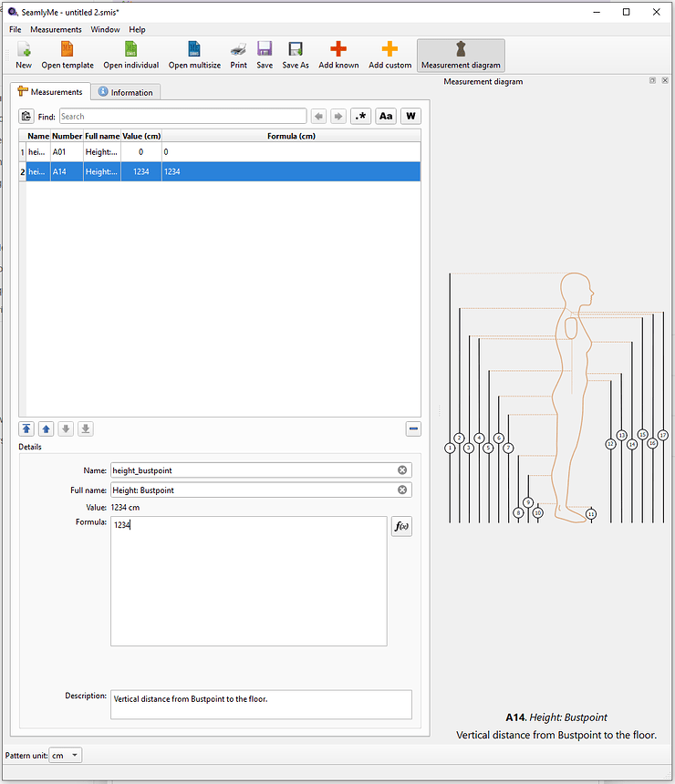Click the New file toolbar icon

(24, 55)
